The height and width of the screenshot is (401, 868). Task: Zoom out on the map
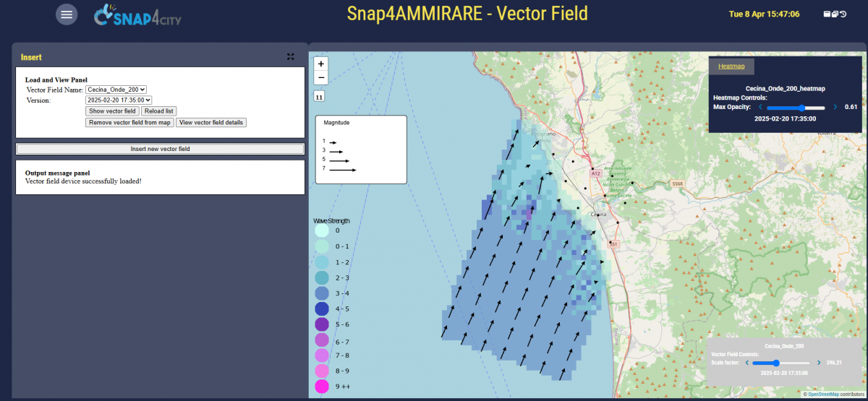click(321, 77)
